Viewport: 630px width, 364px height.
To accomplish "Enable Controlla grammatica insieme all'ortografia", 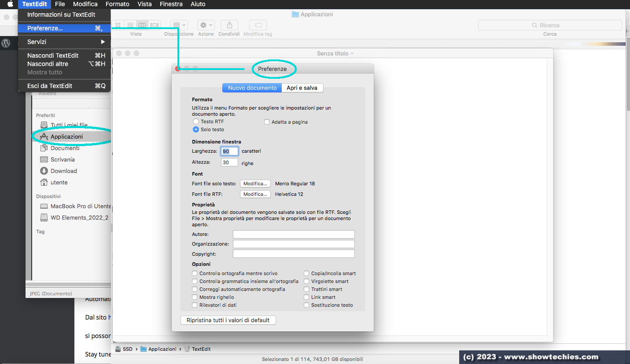I will [195, 281].
